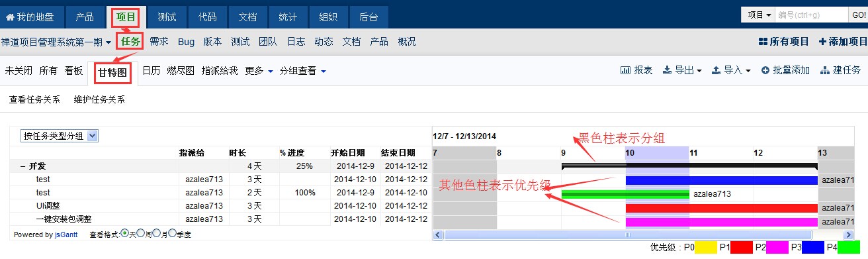The width and height of the screenshot is (868, 259).
Task: Open the 禅道项目管理系统第一期 project switcher
Action: (x=56, y=42)
